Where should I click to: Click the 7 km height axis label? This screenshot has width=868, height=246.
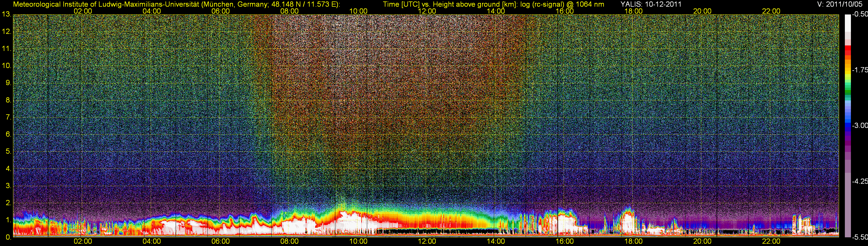[8, 117]
